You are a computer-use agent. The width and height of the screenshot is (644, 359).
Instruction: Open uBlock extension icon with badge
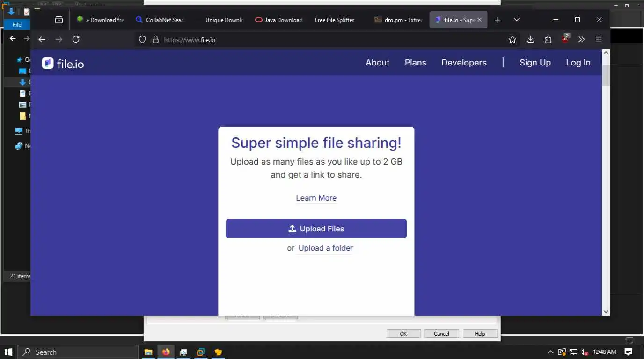point(565,39)
